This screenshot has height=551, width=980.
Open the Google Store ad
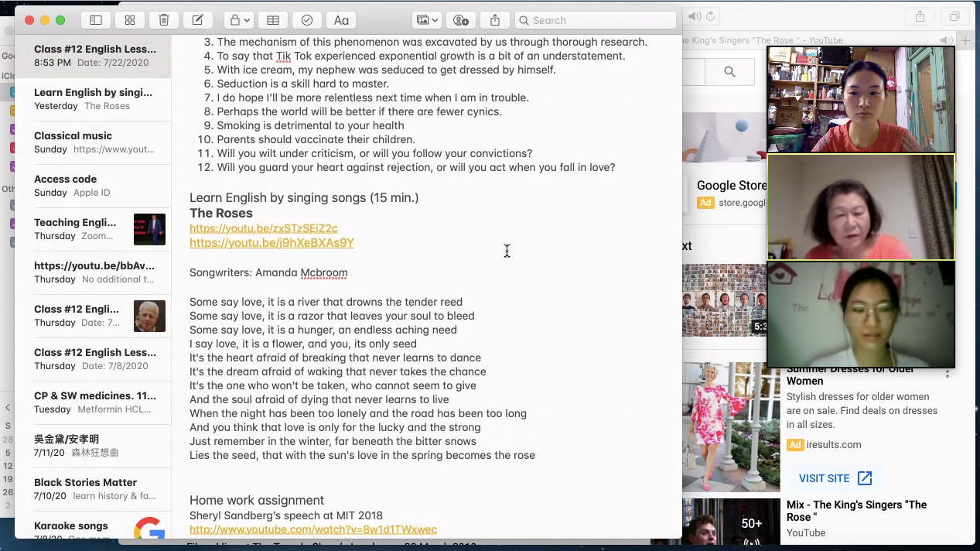click(x=731, y=185)
